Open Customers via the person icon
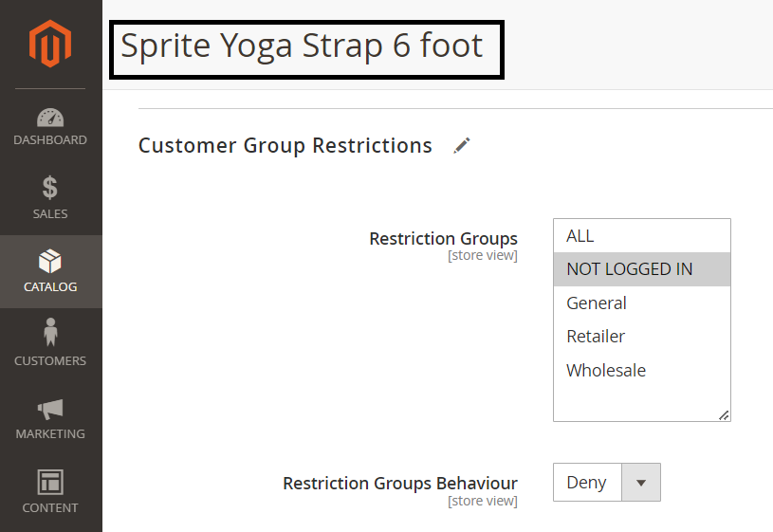The width and height of the screenshot is (773, 532). (50, 334)
